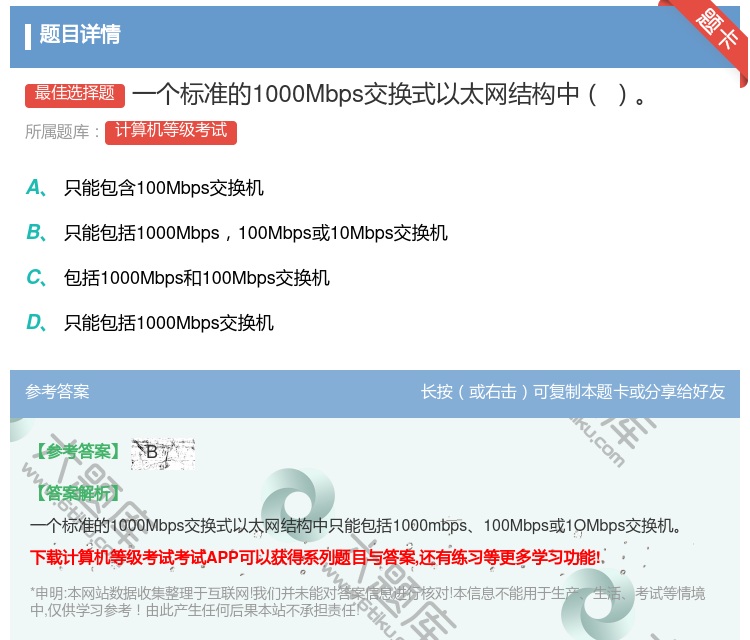Select option A 只能包含100Mbps交换机
750x640 pixels.
[144, 188]
